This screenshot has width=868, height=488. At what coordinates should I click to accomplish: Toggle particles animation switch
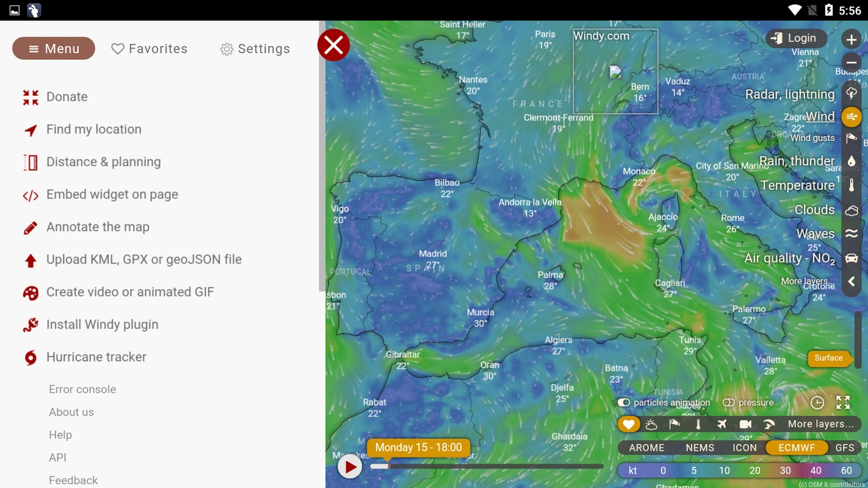click(x=624, y=403)
